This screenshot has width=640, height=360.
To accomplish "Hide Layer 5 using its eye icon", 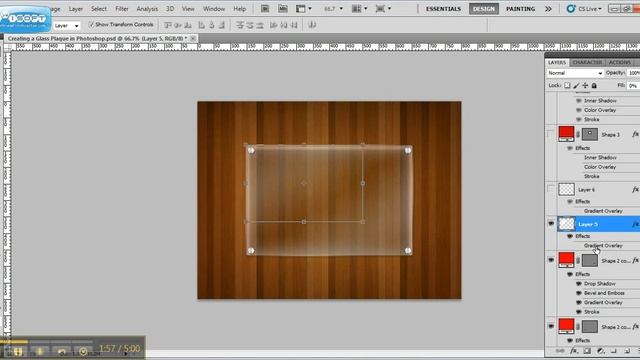I will pyautogui.click(x=551, y=224).
